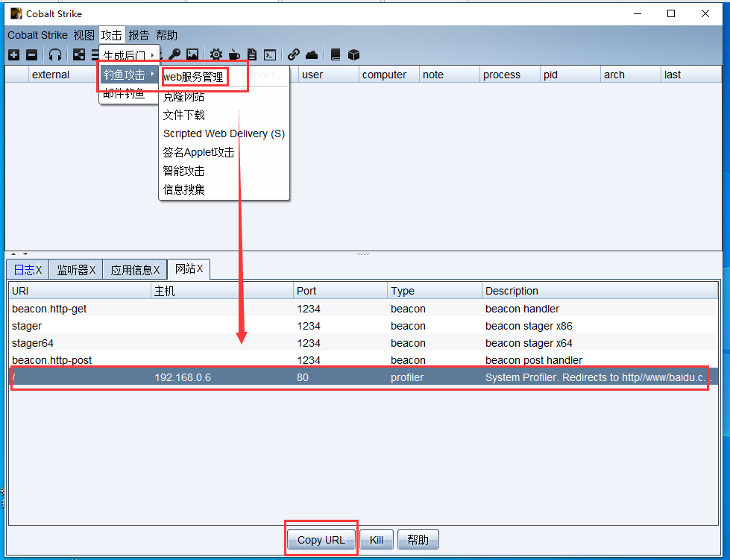Choose Scripted Web Delivery (S) menu item
This screenshot has width=730, height=560.
click(224, 133)
